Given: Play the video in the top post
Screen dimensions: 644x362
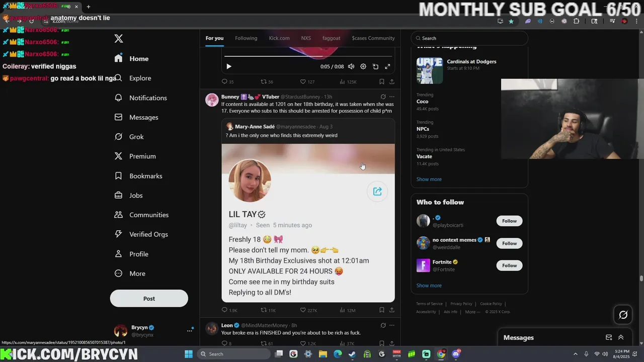Looking at the screenshot, I should pyautogui.click(x=229, y=66).
